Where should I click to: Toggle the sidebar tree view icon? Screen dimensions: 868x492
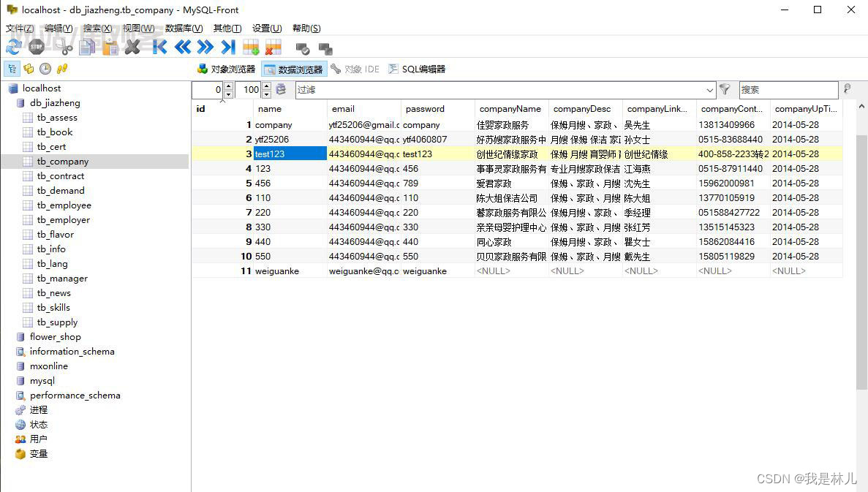[12, 68]
